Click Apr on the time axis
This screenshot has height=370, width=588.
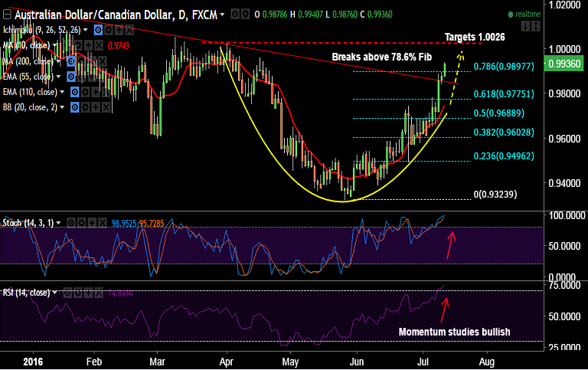point(226,362)
